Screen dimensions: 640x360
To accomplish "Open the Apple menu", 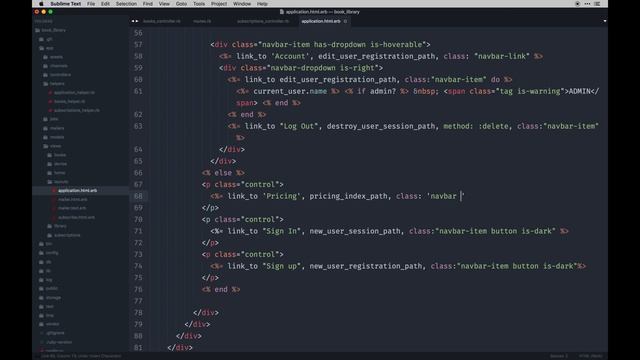I will point(41,4).
